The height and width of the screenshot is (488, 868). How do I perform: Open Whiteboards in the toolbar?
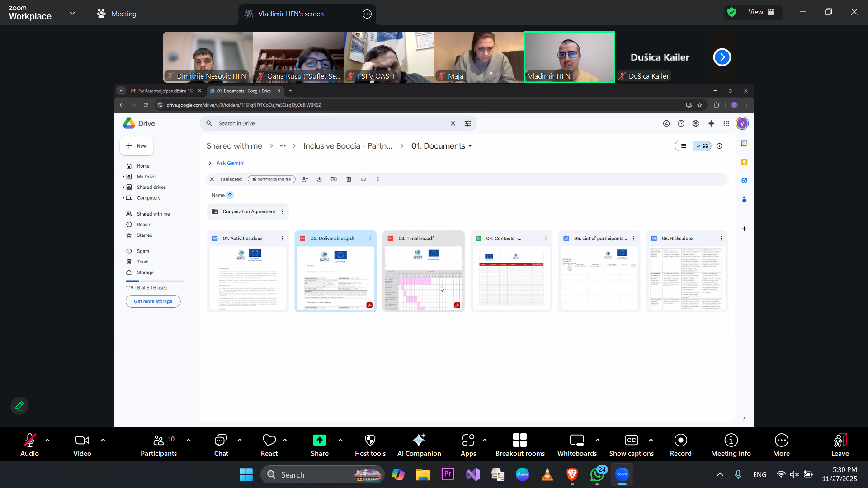pos(577,441)
